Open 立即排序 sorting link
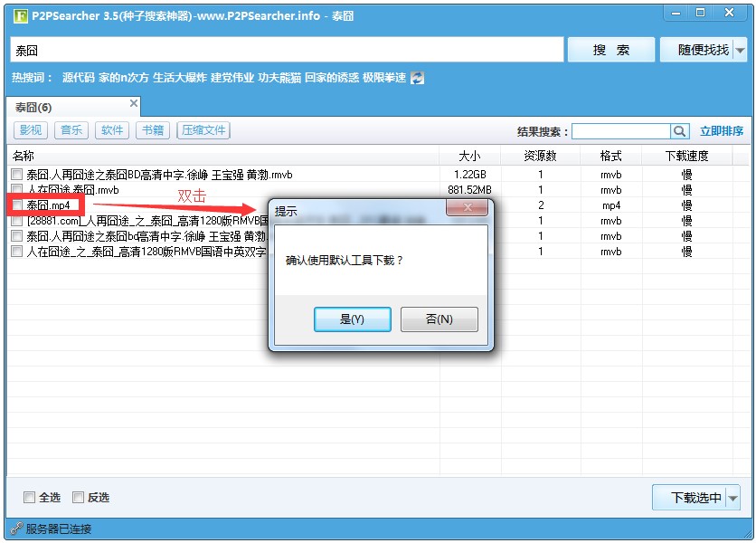Viewport: 756px width, 543px height. coord(723,130)
